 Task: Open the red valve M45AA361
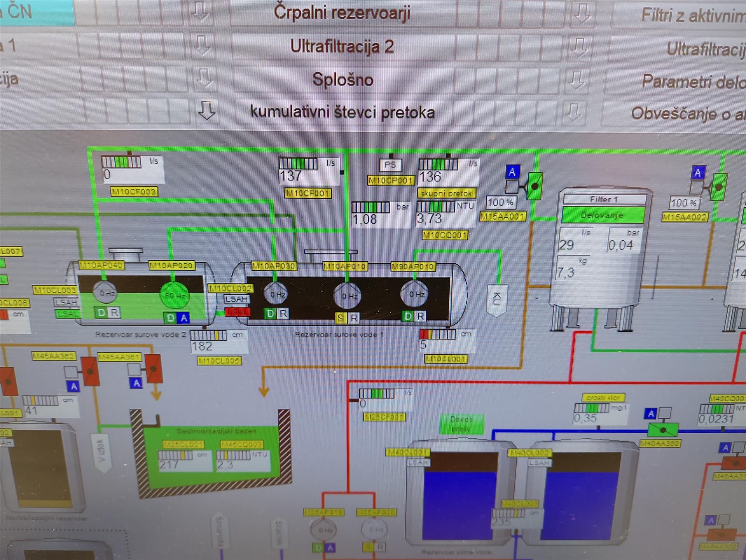[153, 367]
